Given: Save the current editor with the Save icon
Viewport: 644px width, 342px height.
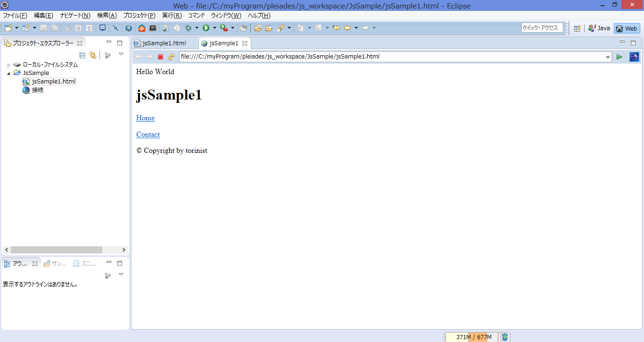Looking at the screenshot, I should pos(43,28).
